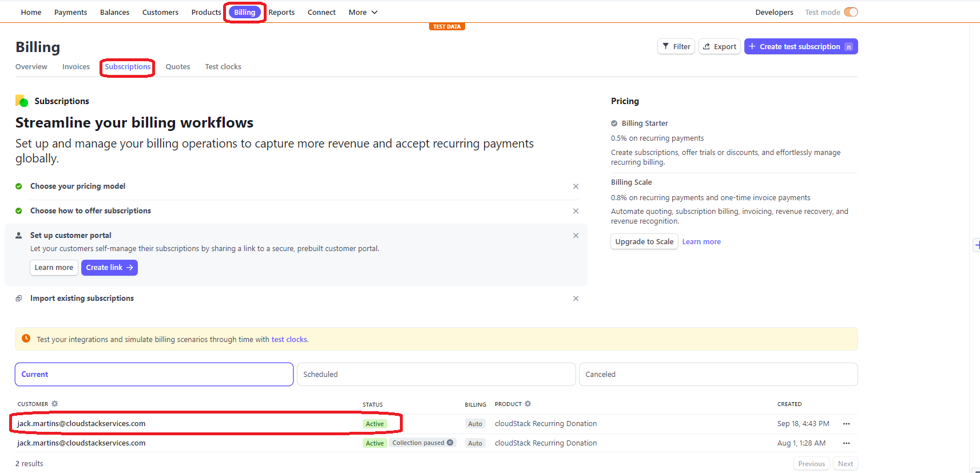
Task: Dismiss the Import existing subscriptions step
Action: (x=576, y=299)
